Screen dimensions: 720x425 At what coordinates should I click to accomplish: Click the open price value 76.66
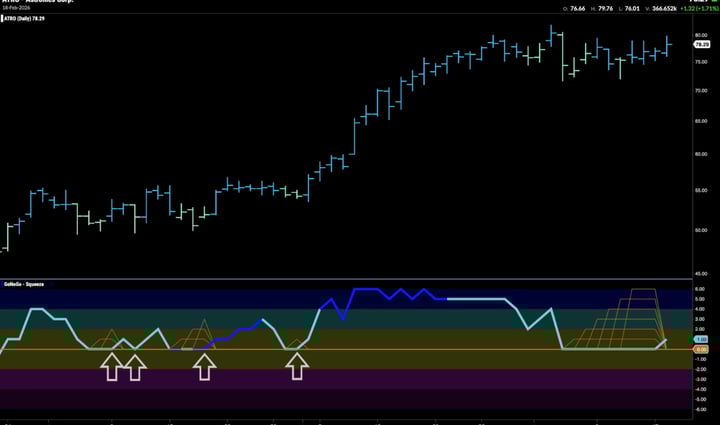pyautogui.click(x=578, y=9)
